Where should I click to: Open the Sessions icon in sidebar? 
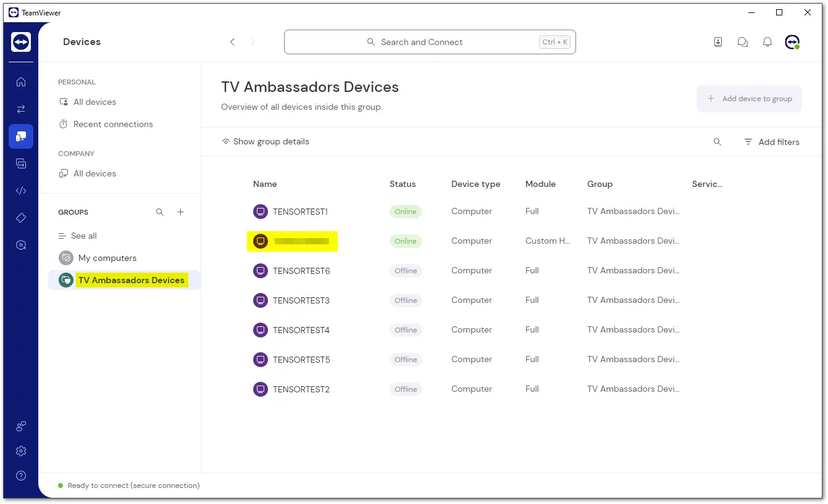pos(21,163)
